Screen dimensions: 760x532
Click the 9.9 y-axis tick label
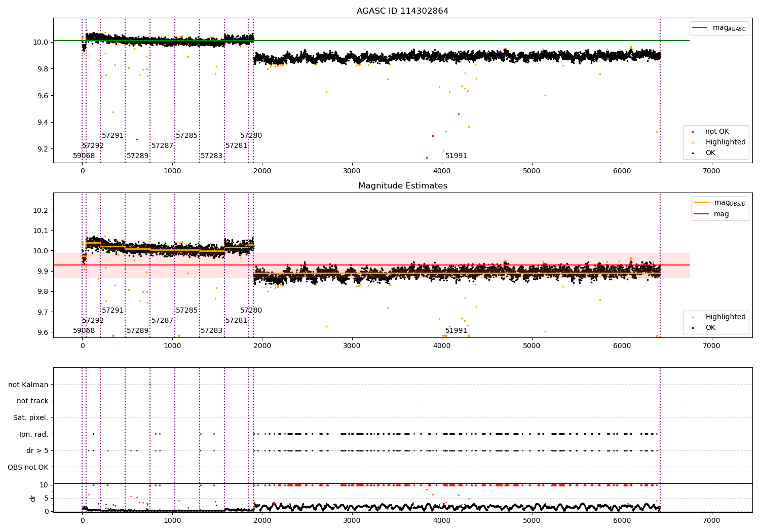(x=42, y=271)
